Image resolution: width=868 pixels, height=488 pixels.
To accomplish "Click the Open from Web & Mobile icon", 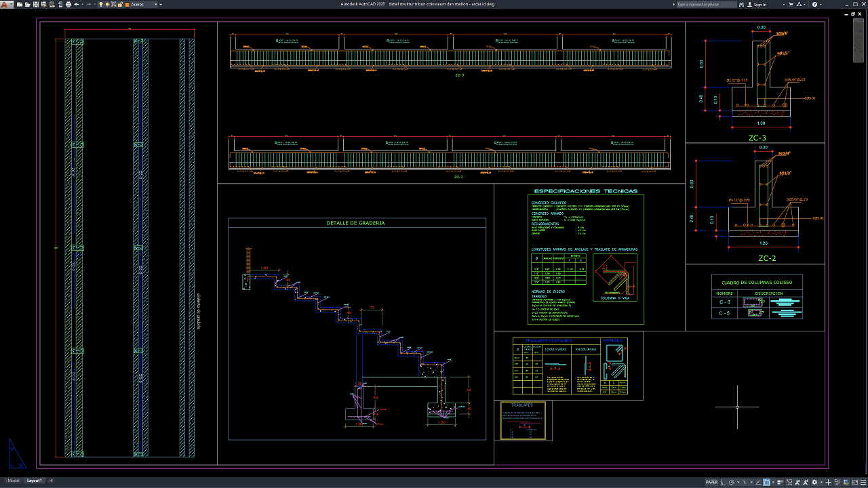I will (x=52, y=4).
